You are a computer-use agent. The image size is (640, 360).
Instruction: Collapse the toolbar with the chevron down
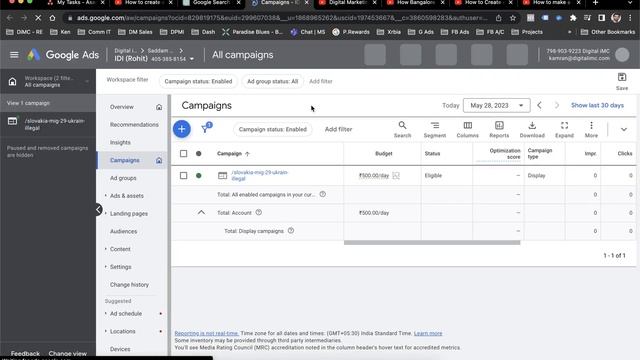click(x=624, y=129)
